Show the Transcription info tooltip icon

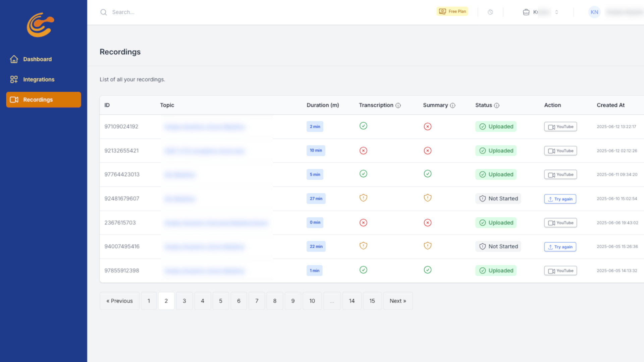pos(398,105)
